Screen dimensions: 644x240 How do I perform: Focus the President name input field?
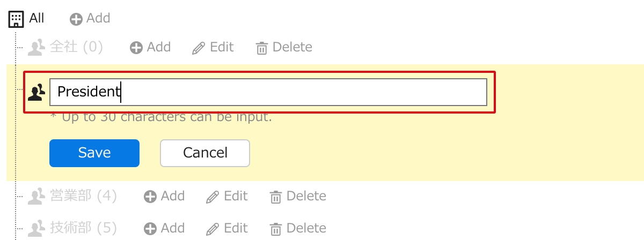[x=268, y=92]
